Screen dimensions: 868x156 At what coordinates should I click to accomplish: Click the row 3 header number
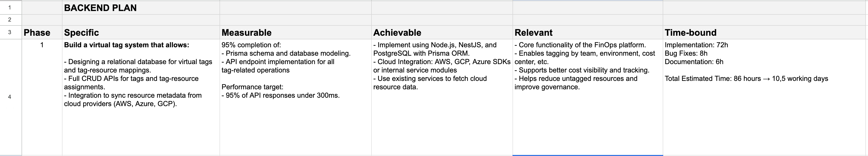(x=9, y=32)
